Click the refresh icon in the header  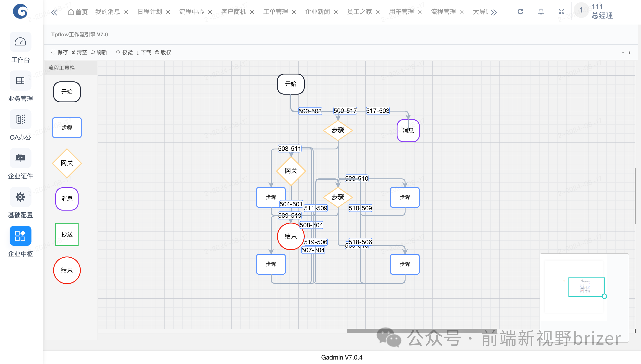click(x=520, y=12)
